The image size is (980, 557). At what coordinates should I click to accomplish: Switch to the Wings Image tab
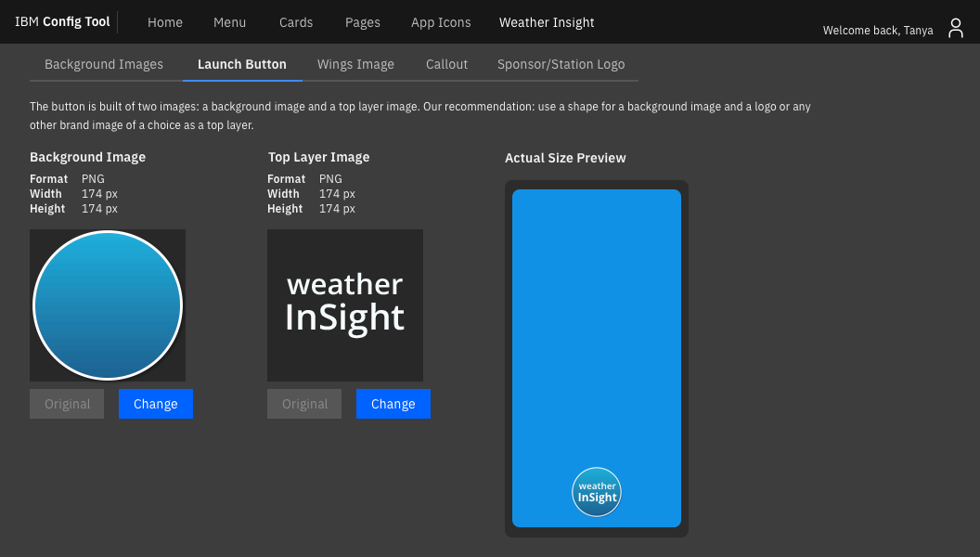click(x=355, y=64)
